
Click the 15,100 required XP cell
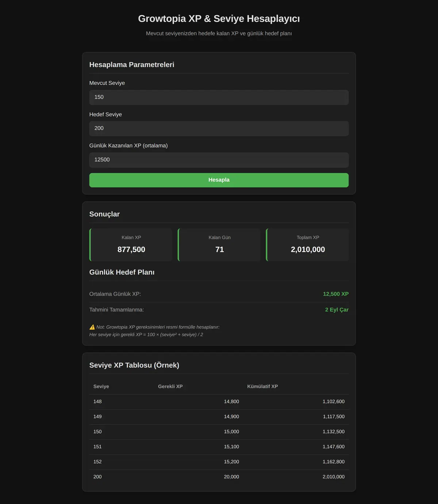[x=231, y=447]
